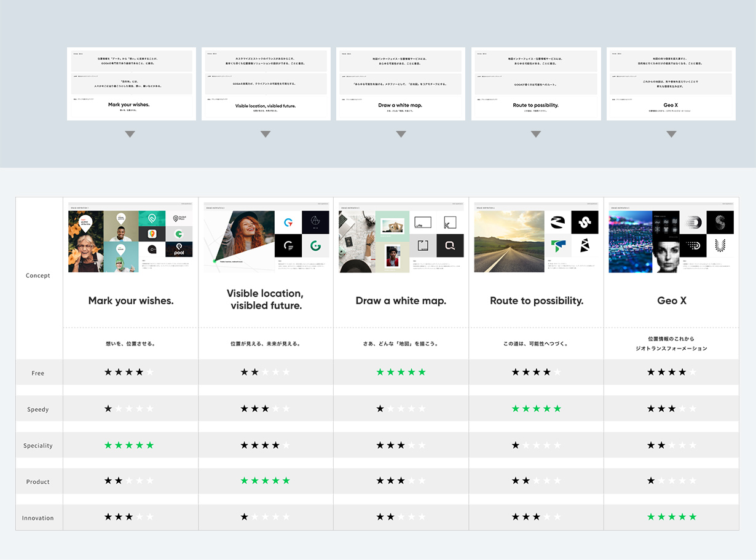Click the blue G logo in the second moodboard

pos(288,223)
